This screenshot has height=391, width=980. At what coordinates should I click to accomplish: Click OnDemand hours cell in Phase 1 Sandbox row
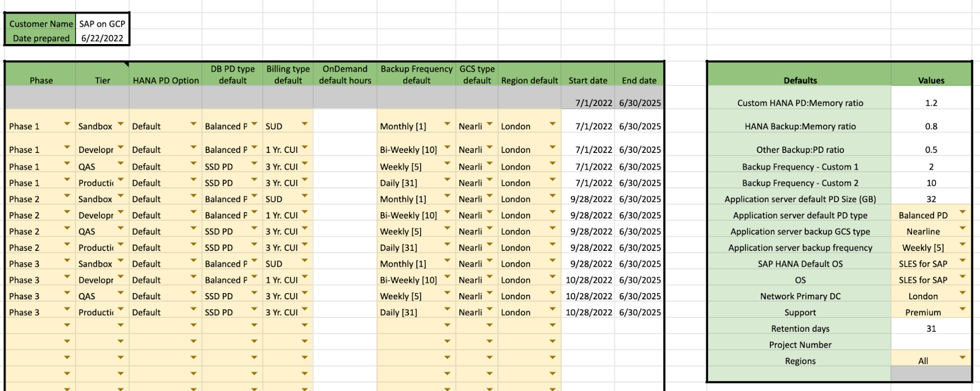click(345, 121)
